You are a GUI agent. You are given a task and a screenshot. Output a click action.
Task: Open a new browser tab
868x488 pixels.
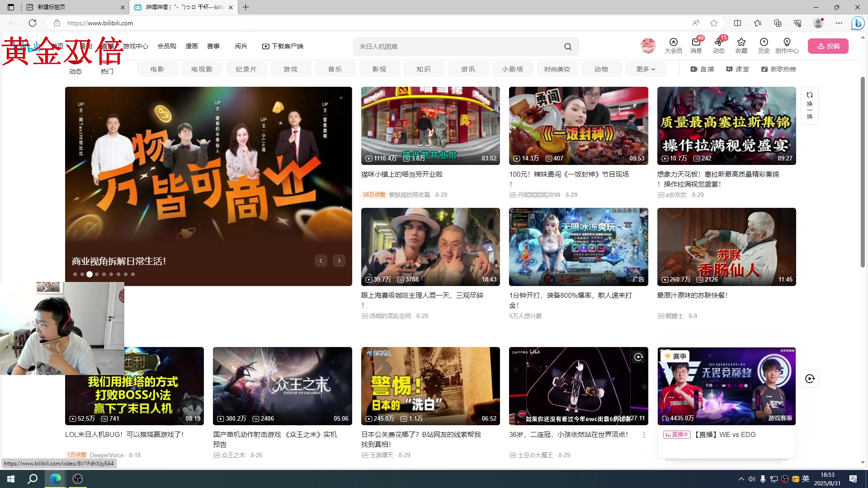click(245, 7)
